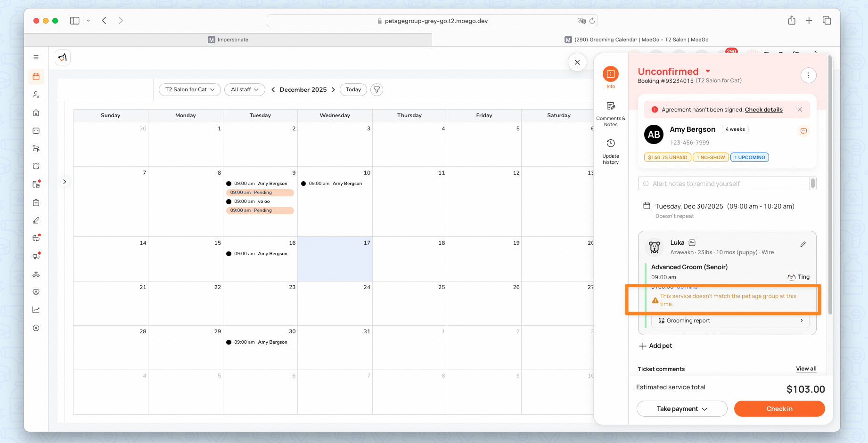Expand the Take payment dropdown
Screen dimensions: 868x443
(681, 409)
